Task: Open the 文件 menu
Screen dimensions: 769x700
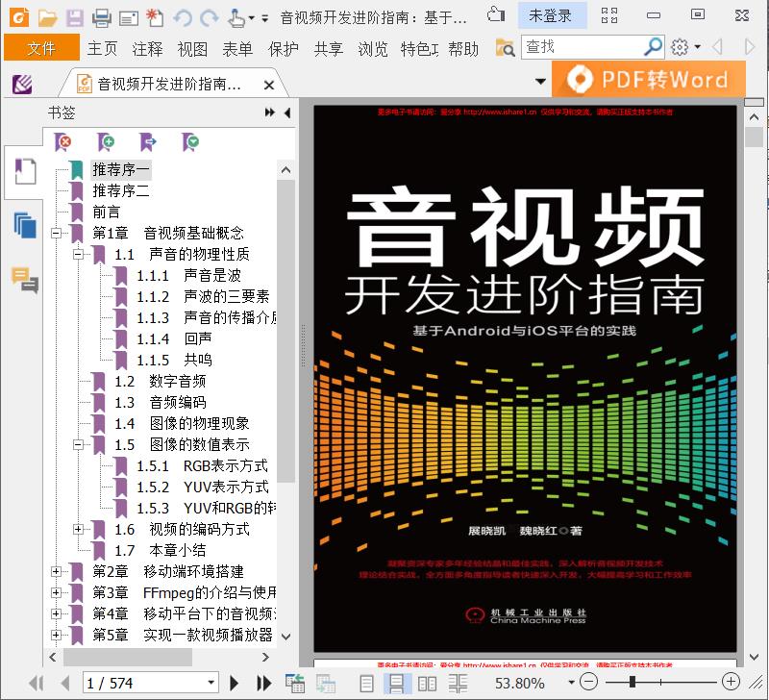Action: [41, 48]
